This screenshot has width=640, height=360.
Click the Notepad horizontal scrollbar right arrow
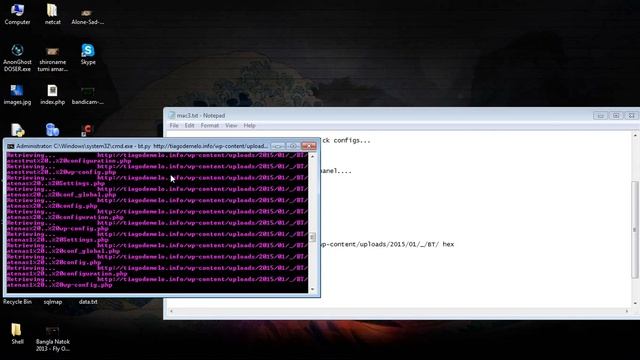tap(627, 311)
